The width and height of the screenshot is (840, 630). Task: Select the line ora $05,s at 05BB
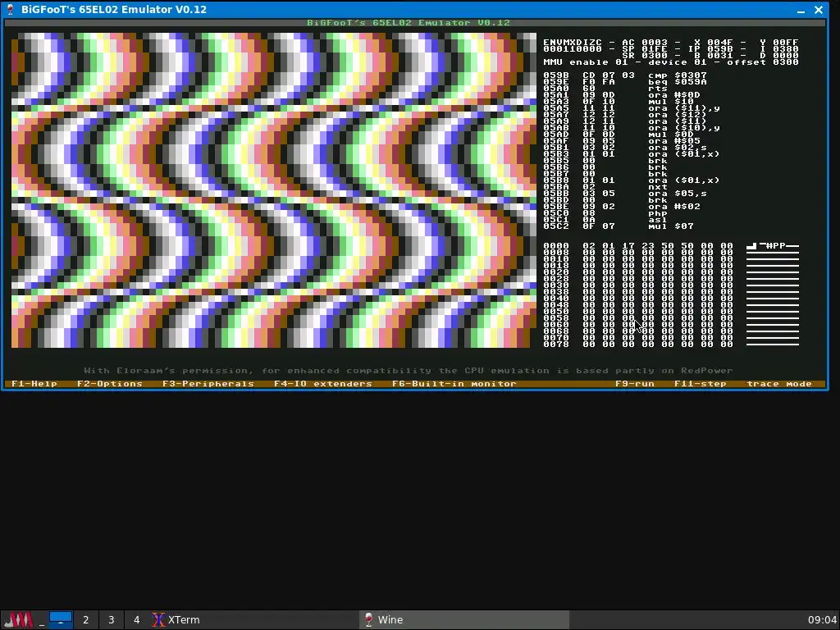pos(625,193)
